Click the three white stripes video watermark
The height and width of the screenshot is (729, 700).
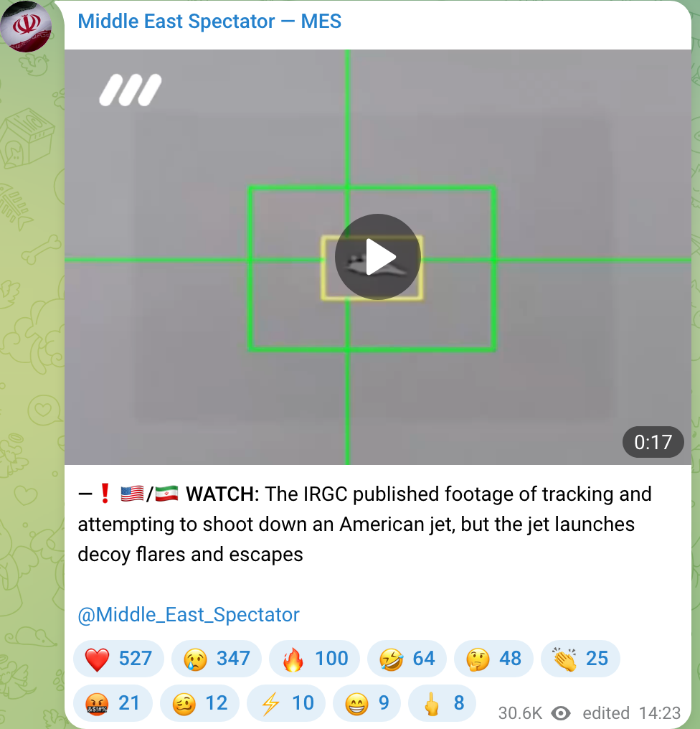[x=130, y=90]
